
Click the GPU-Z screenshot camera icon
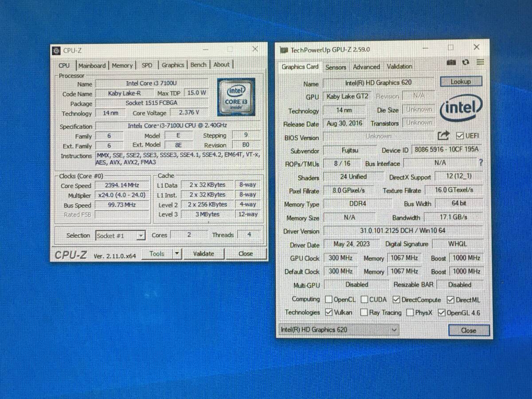[x=451, y=63]
